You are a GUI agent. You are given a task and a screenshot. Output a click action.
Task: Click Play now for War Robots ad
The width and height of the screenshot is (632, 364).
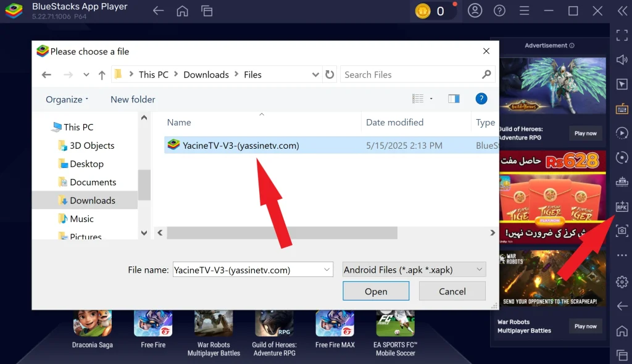[x=585, y=326]
